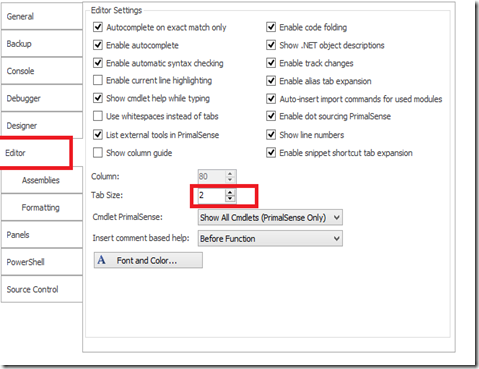The image size is (479, 369).
Task: Switch to the Debugger tab
Action: click(41, 98)
